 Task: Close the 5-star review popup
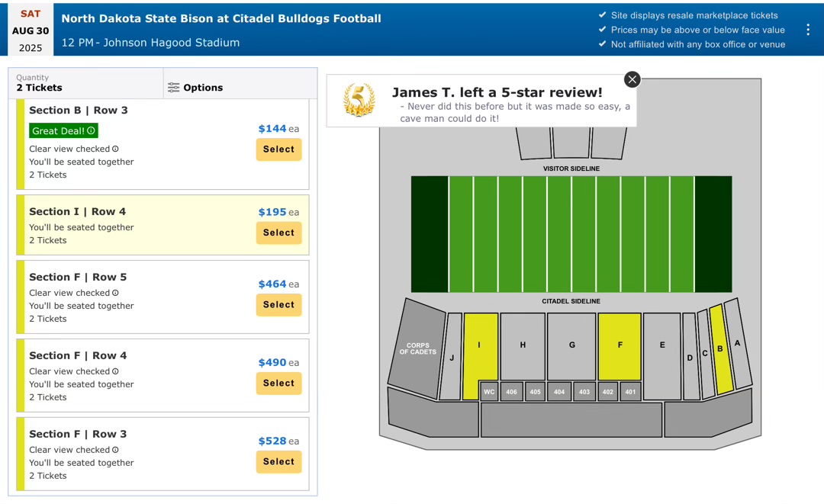tap(632, 79)
